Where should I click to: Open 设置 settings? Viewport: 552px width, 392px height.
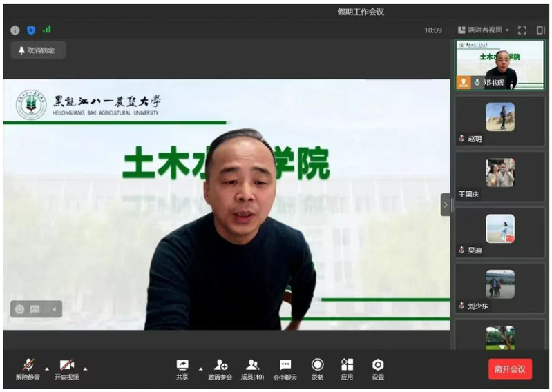tap(378, 369)
